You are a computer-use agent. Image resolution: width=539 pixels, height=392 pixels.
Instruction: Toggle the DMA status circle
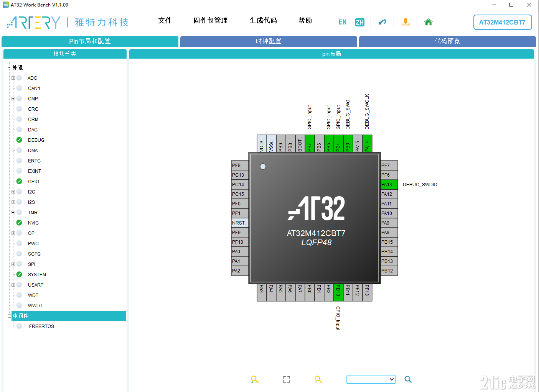tap(19, 150)
